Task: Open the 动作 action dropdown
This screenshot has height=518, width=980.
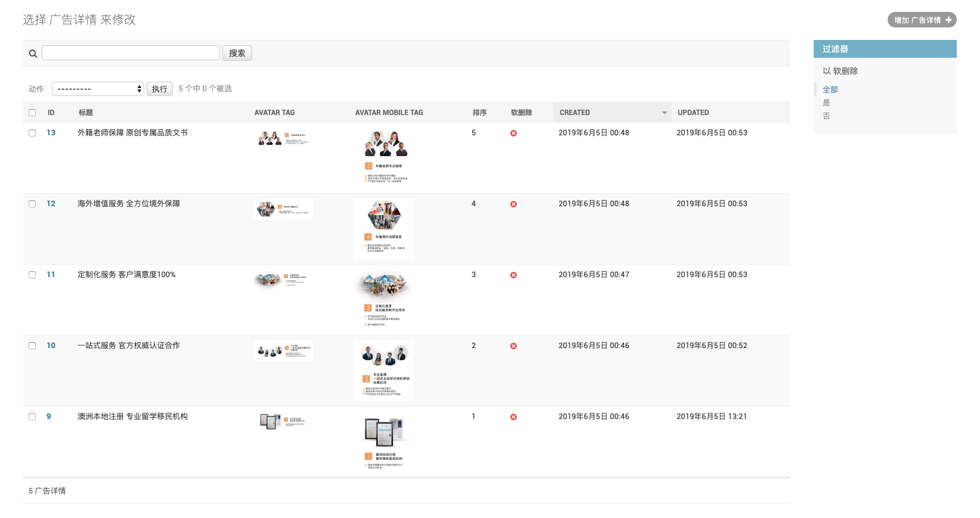Action: click(x=98, y=89)
